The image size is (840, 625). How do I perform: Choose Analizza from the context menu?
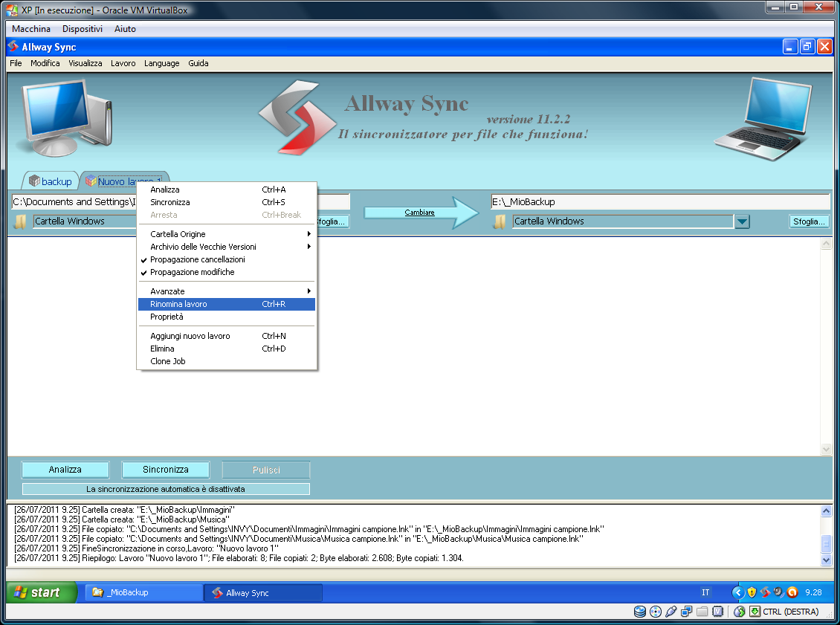[x=227, y=190]
